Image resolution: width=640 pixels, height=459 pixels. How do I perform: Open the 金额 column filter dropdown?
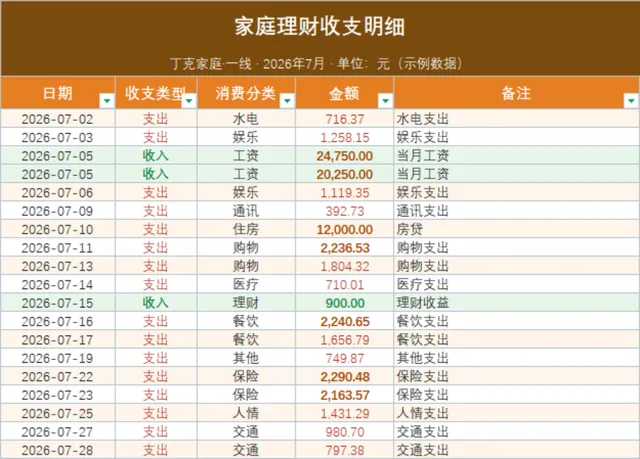click(x=385, y=100)
